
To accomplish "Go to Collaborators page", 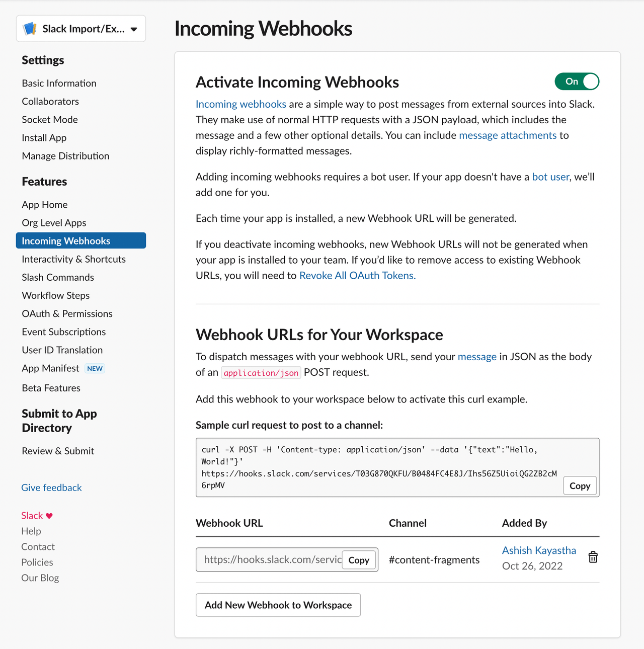I will [x=50, y=101].
